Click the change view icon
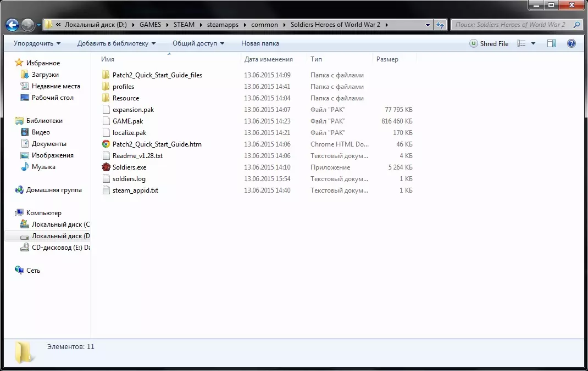This screenshot has width=588, height=371. pyautogui.click(x=522, y=43)
